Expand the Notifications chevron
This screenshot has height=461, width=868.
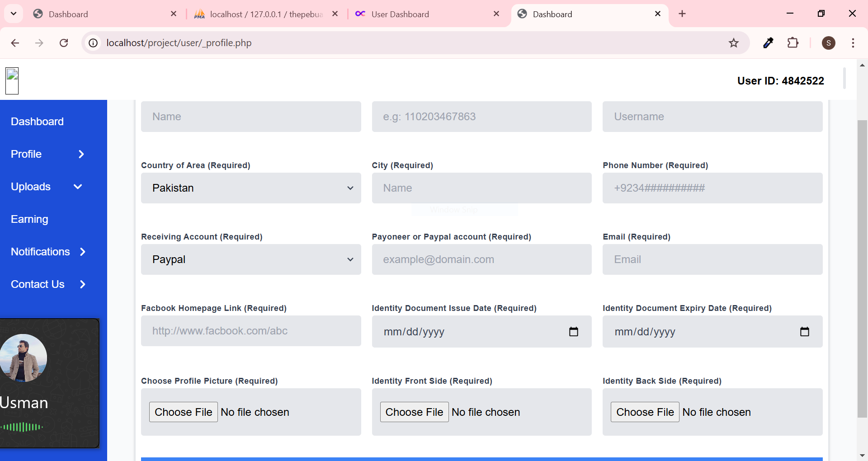point(83,252)
